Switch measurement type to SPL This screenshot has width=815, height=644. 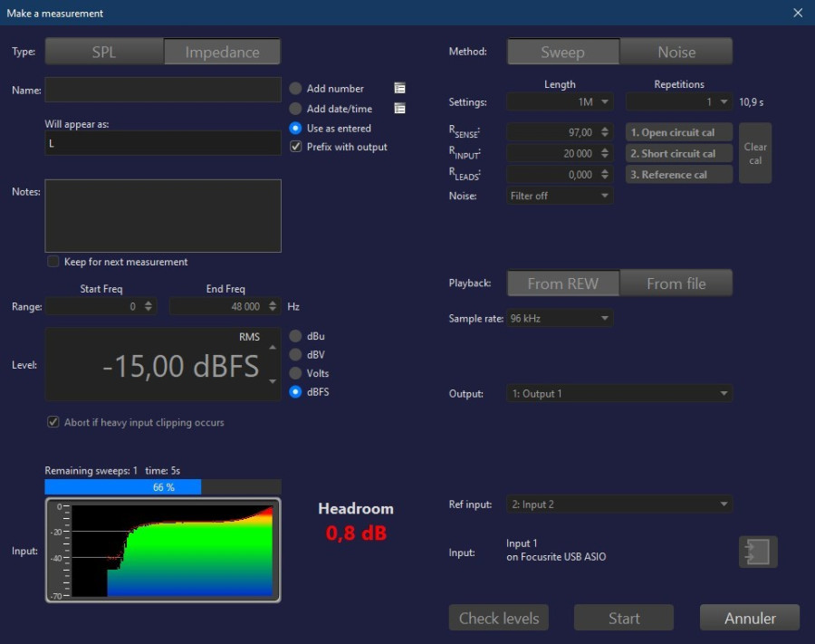pyautogui.click(x=104, y=52)
